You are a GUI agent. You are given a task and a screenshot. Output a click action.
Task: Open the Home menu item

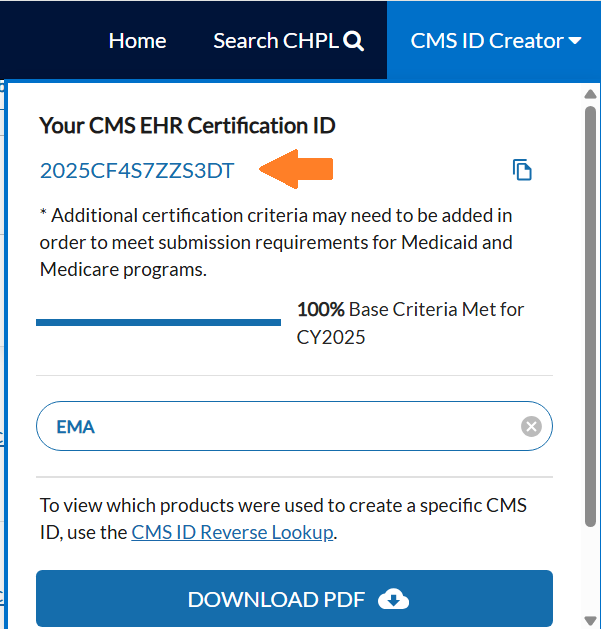point(137,41)
